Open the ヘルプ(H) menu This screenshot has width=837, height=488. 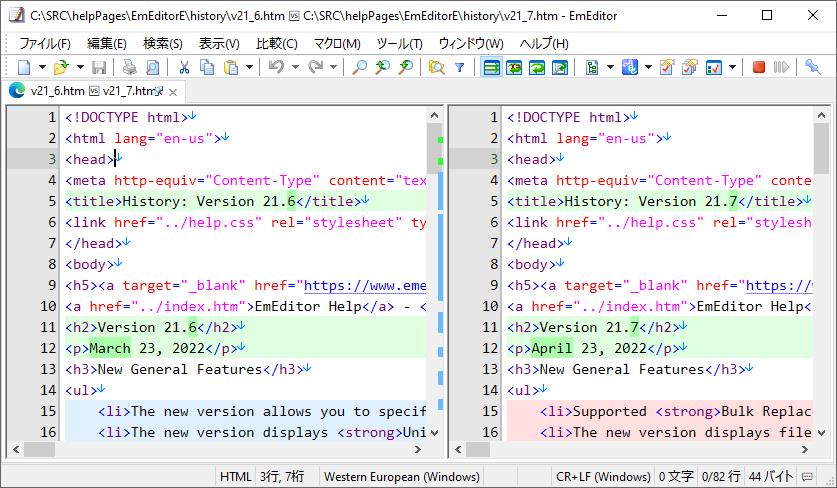[544, 43]
